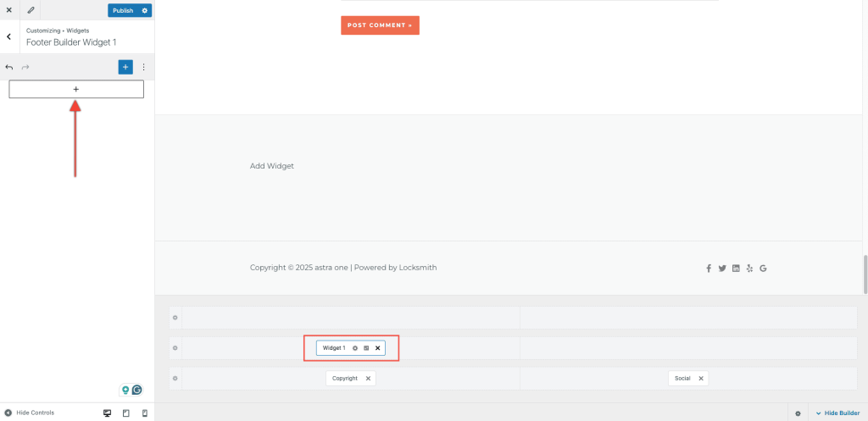Close the Customizer with the X icon
868x421 pixels.
(x=8, y=10)
